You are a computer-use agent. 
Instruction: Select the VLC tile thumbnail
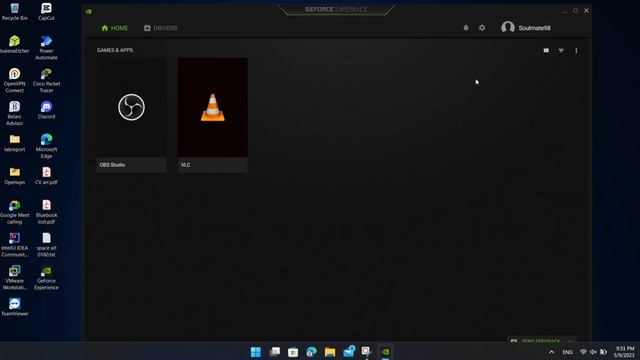(213, 107)
